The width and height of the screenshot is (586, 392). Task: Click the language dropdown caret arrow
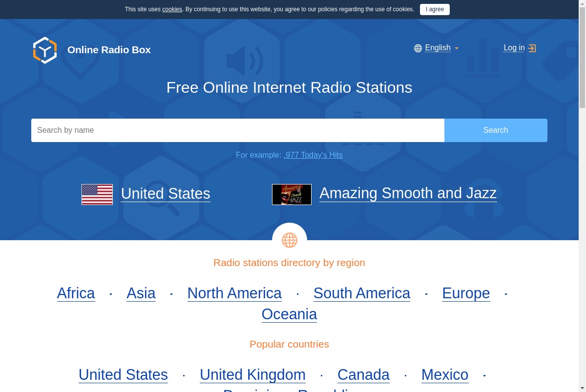tap(457, 48)
